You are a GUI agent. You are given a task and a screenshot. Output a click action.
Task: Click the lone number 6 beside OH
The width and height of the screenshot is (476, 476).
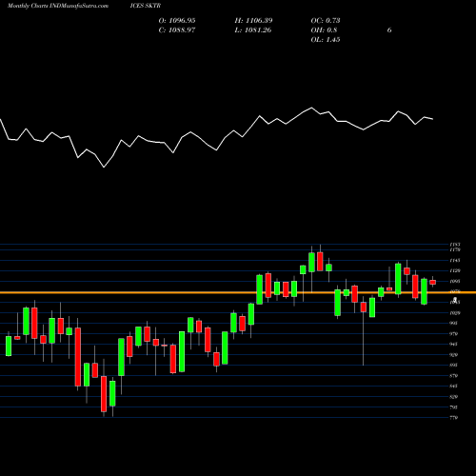point(389,30)
